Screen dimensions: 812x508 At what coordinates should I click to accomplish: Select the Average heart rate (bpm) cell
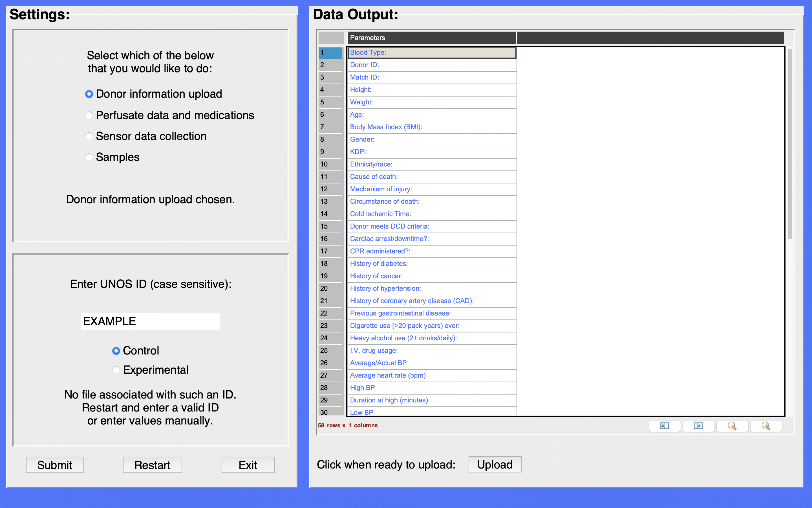432,376
